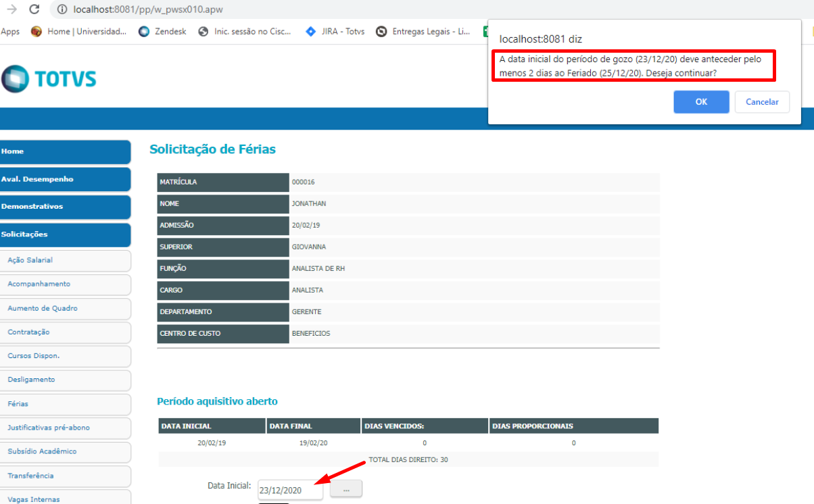Select Subsídio Acadêmico in sidebar
814x504 pixels.
[x=65, y=451]
